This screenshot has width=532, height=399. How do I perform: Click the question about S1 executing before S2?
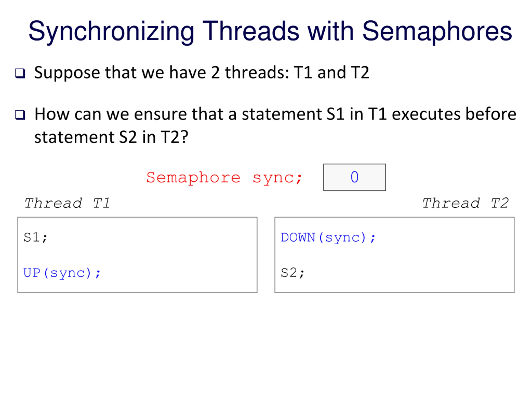coord(275,125)
